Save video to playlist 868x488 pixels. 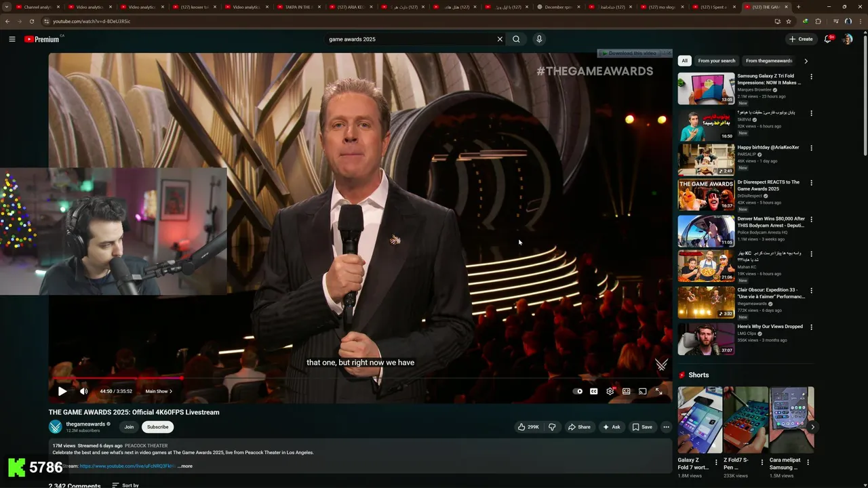coord(642,427)
